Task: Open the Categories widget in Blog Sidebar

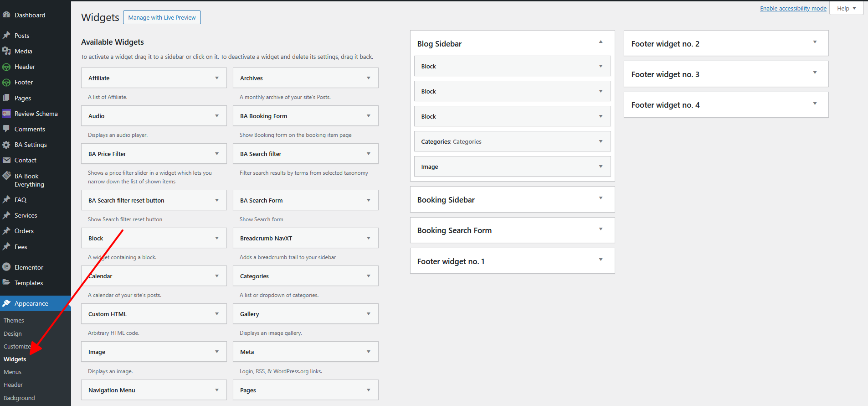Action: pyautogui.click(x=512, y=141)
